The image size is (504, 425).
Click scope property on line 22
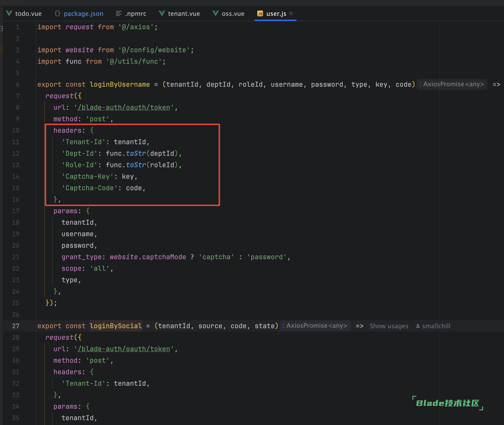click(x=72, y=268)
